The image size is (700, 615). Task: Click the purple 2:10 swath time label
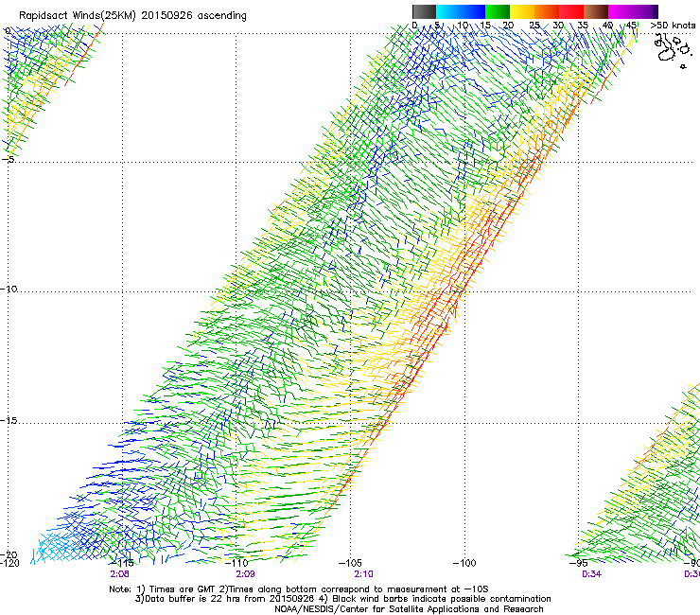[x=364, y=574]
